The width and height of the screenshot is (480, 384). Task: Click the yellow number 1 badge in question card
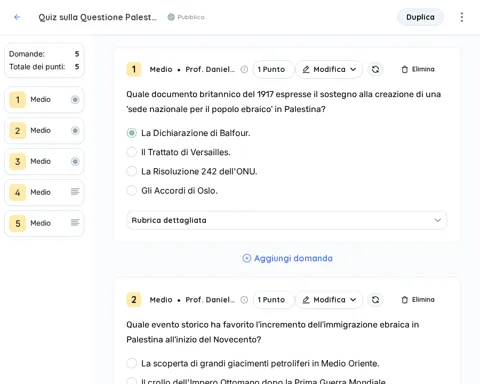click(134, 69)
